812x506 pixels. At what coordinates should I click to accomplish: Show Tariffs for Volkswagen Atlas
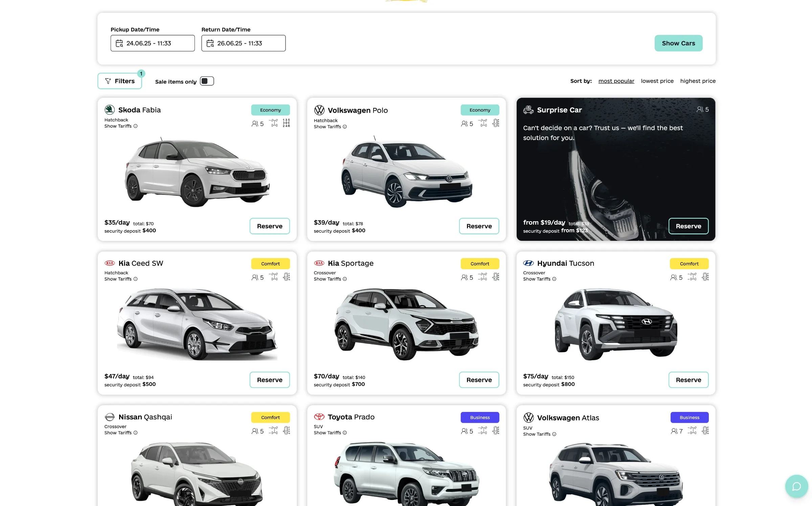click(540, 434)
